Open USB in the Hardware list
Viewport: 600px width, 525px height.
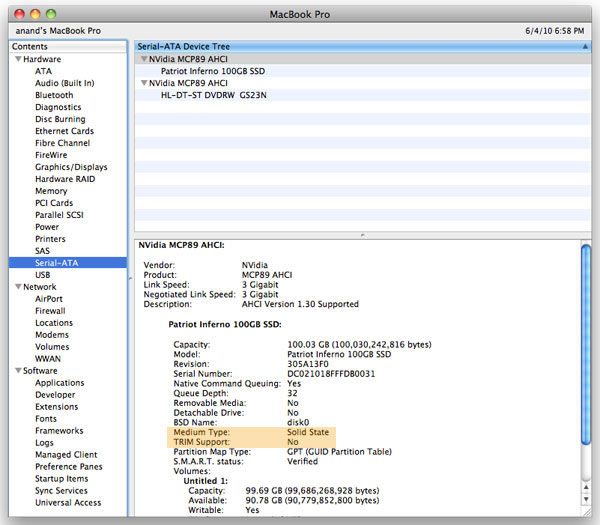[x=42, y=275]
